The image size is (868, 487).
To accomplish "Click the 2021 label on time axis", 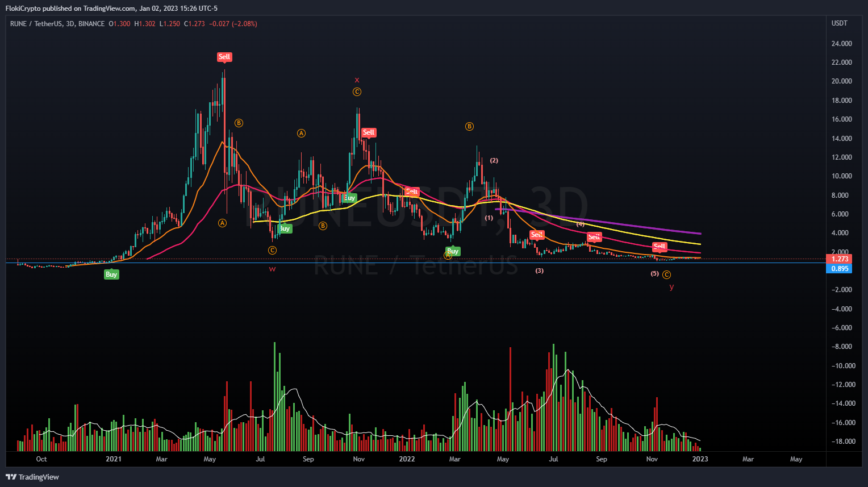I will (x=114, y=459).
